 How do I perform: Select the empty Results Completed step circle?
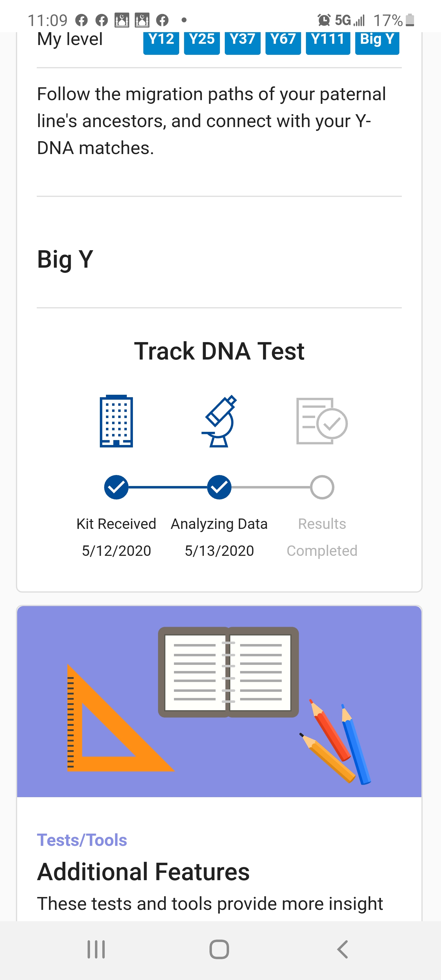tap(322, 487)
